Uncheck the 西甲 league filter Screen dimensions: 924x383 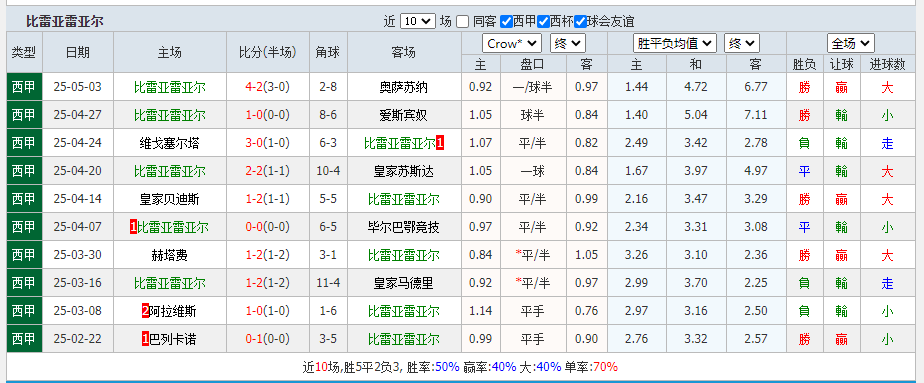(506, 22)
